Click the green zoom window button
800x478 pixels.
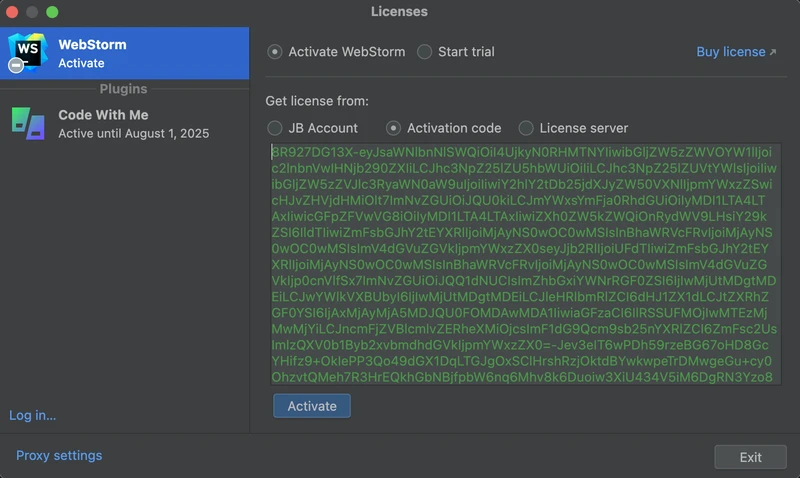[x=52, y=12]
